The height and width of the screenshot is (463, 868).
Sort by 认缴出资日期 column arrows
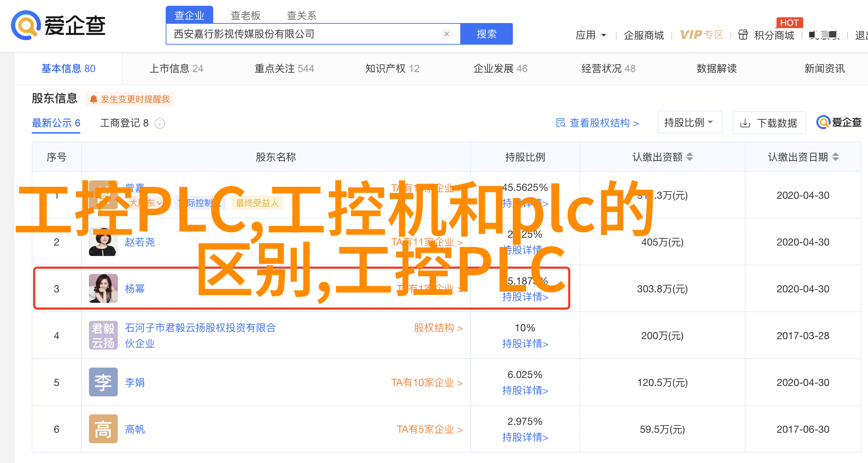[836, 157]
